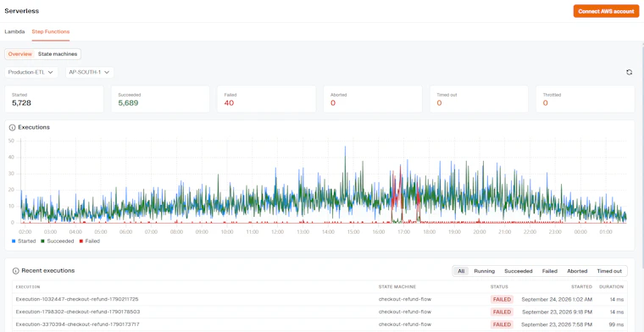Click the Recent executions info icon
644x332 pixels.
[15, 271]
